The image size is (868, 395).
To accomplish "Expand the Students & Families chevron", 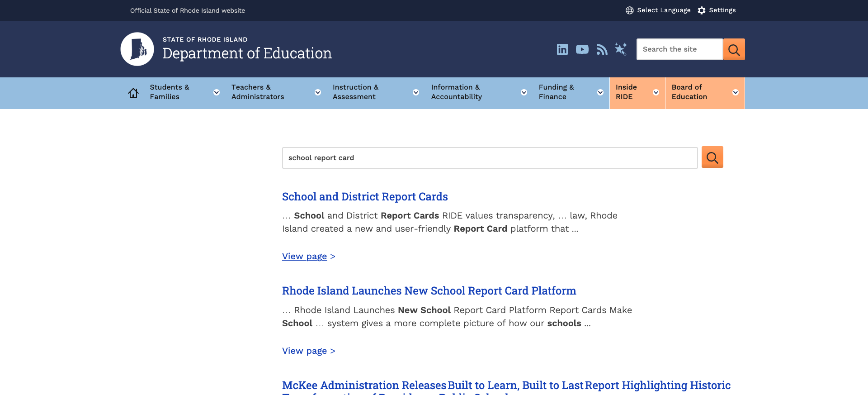I will [217, 92].
